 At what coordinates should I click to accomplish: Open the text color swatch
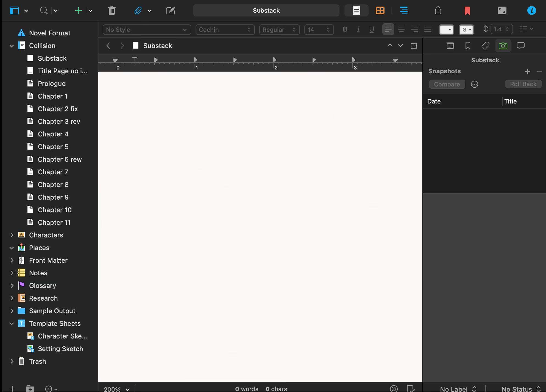[446, 30]
